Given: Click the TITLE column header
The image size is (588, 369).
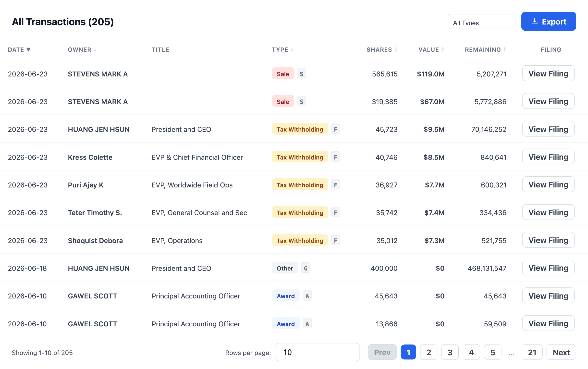Looking at the screenshot, I should (x=160, y=49).
